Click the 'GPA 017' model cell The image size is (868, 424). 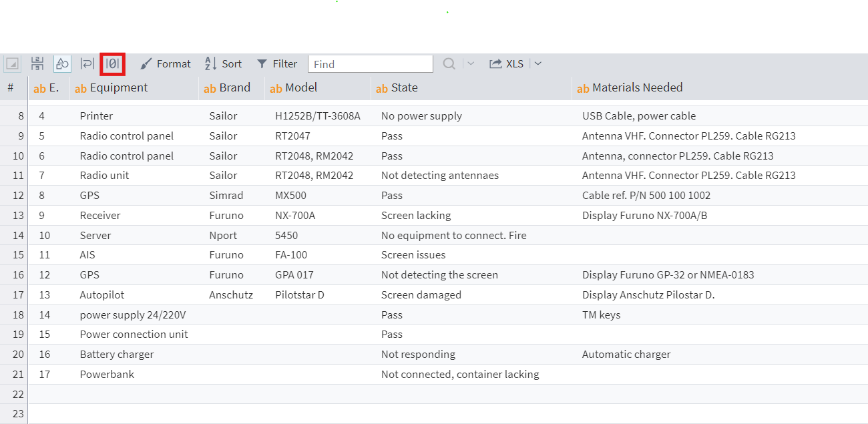294,275
